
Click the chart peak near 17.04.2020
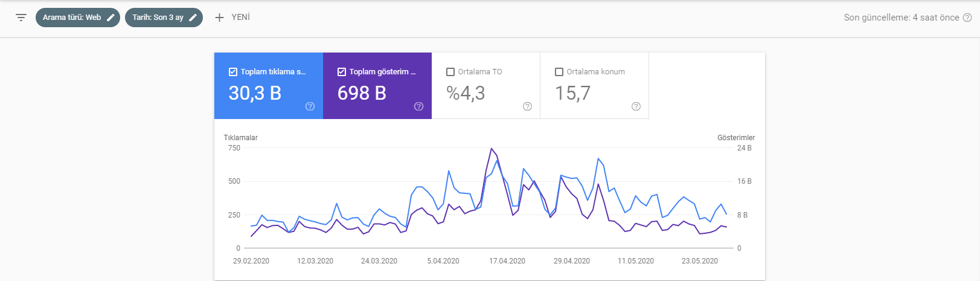pyautogui.click(x=492, y=149)
